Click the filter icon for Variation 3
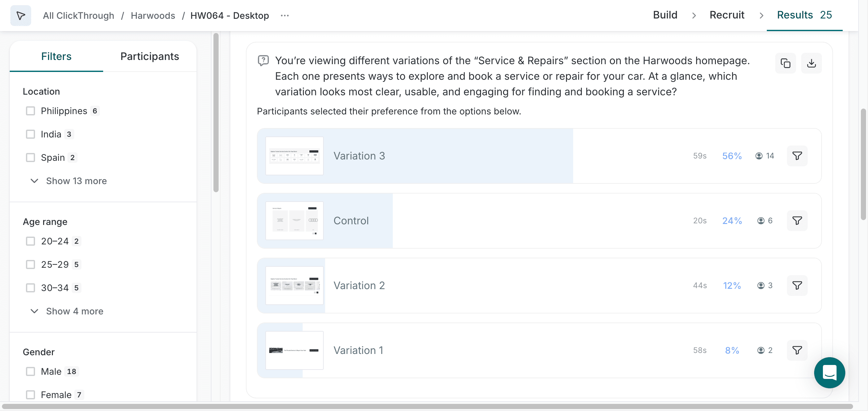This screenshot has height=411, width=868. (797, 156)
